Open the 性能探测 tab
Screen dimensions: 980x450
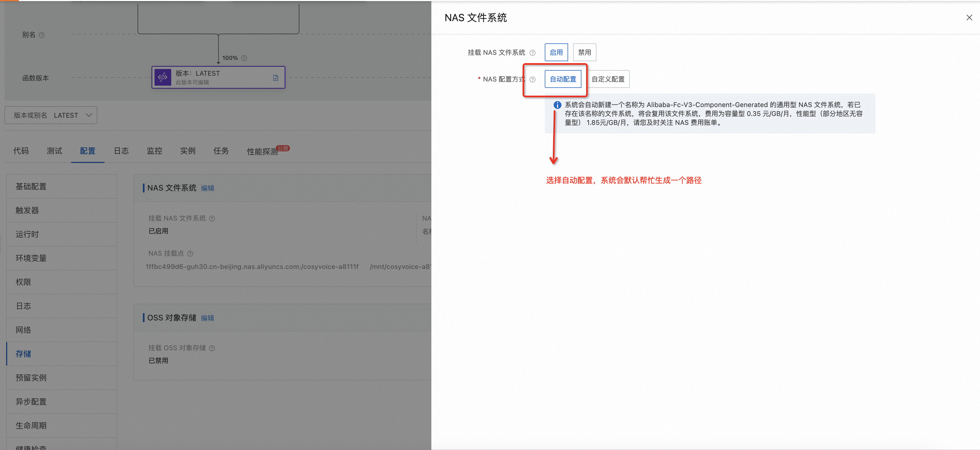point(262,152)
